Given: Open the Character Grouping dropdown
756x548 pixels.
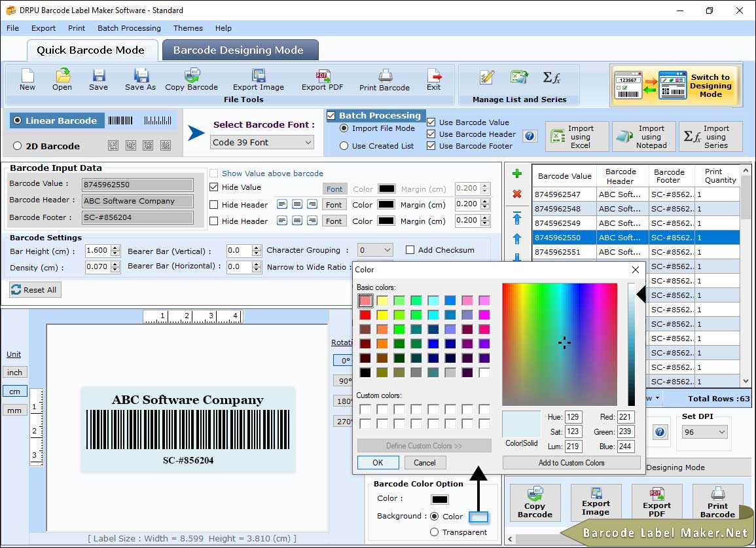Looking at the screenshot, I should click(x=375, y=250).
